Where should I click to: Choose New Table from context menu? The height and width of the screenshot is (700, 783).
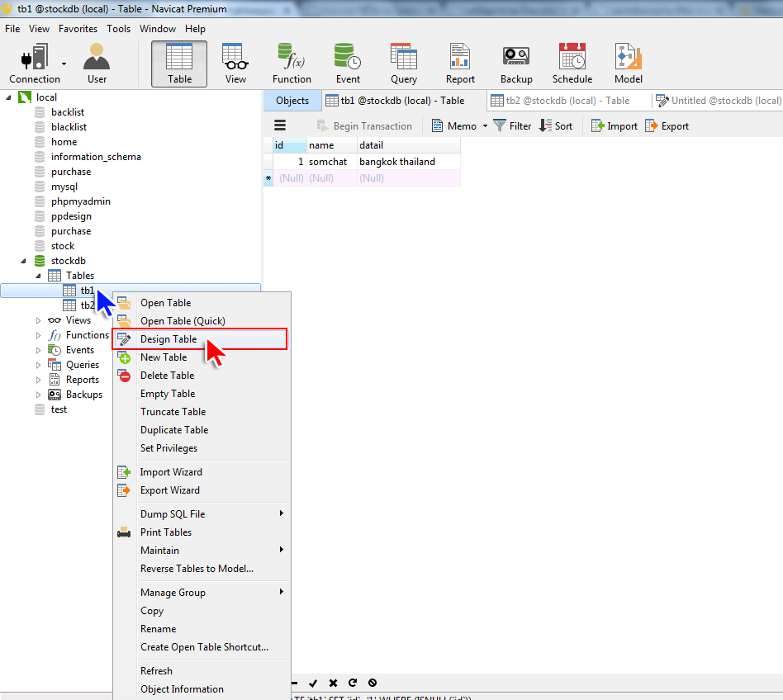(202, 357)
